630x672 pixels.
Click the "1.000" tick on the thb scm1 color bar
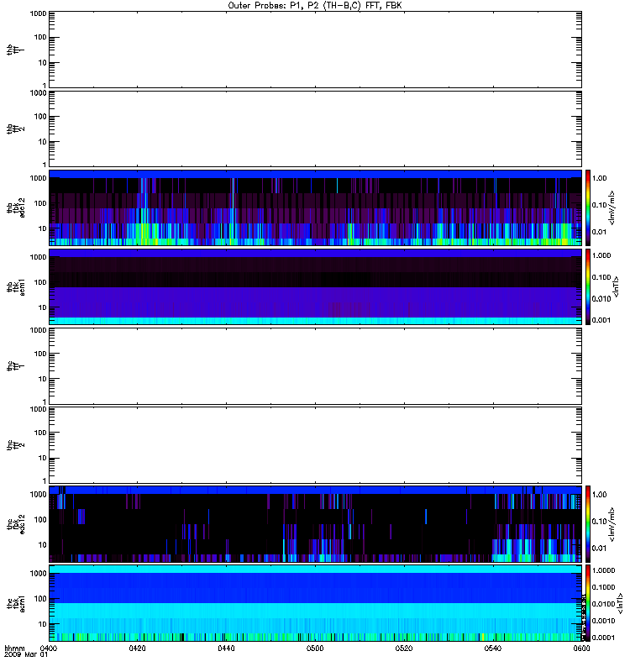click(601, 255)
